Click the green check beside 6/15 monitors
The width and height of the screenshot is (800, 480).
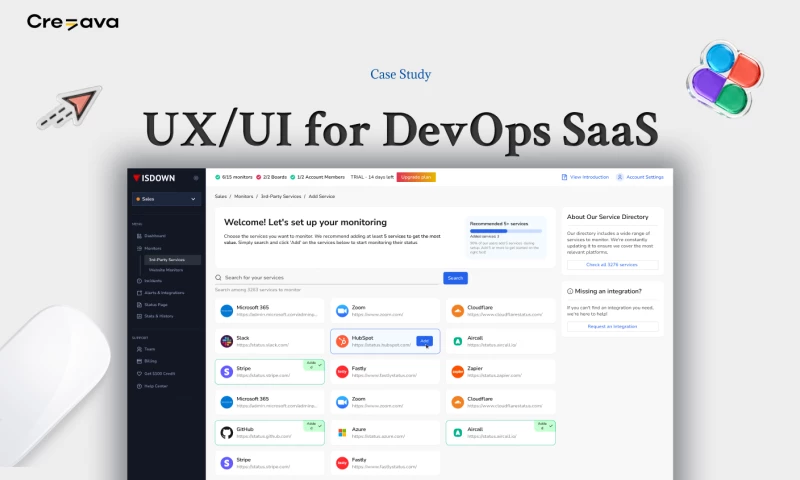[217, 177]
